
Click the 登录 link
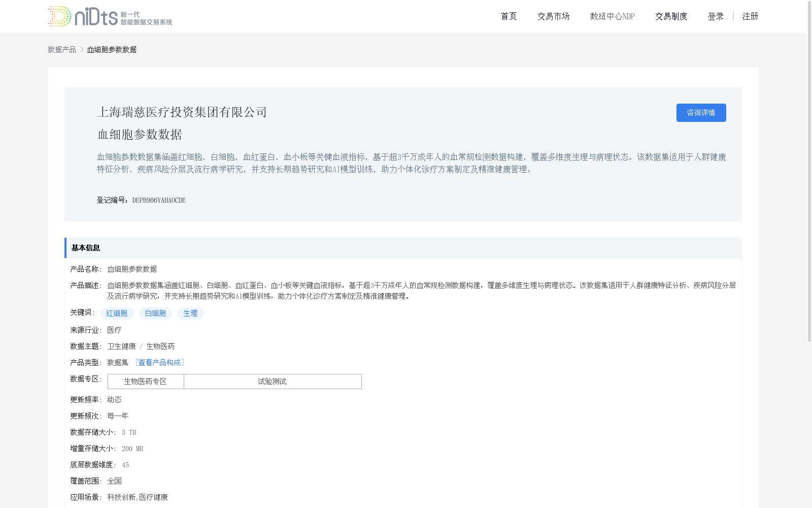(x=716, y=16)
